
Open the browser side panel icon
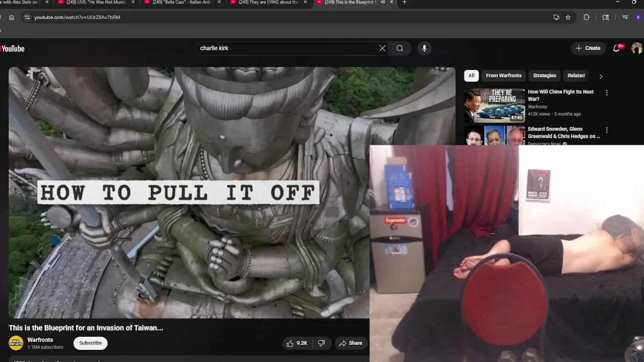coord(606,17)
